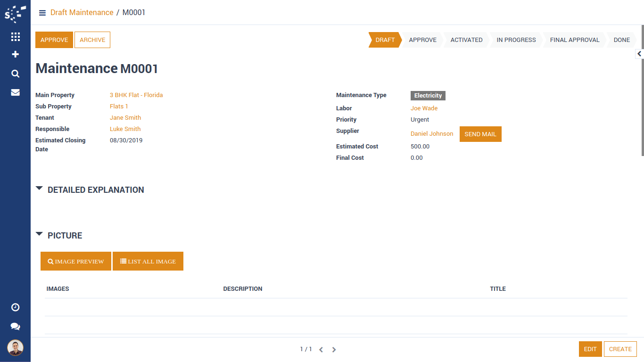The height and width of the screenshot is (362, 644).
Task: Open the chat conversations icon
Action: point(15,326)
